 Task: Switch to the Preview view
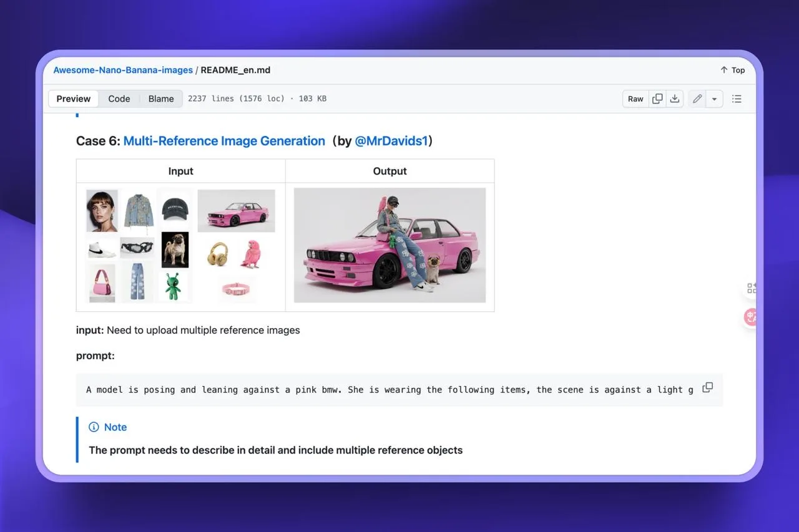click(x=74, y=99)
